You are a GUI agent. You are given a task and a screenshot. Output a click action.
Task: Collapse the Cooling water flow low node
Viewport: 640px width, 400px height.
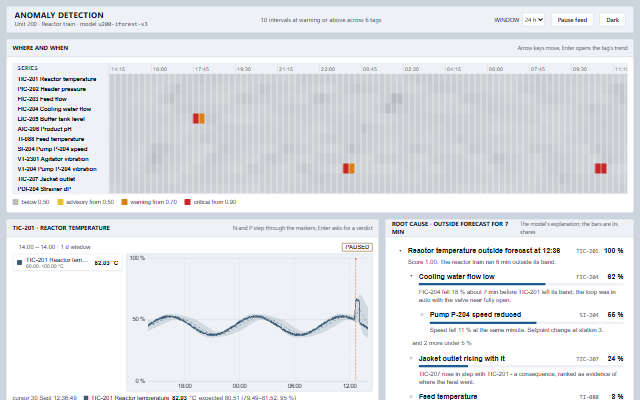coord(411,276)
